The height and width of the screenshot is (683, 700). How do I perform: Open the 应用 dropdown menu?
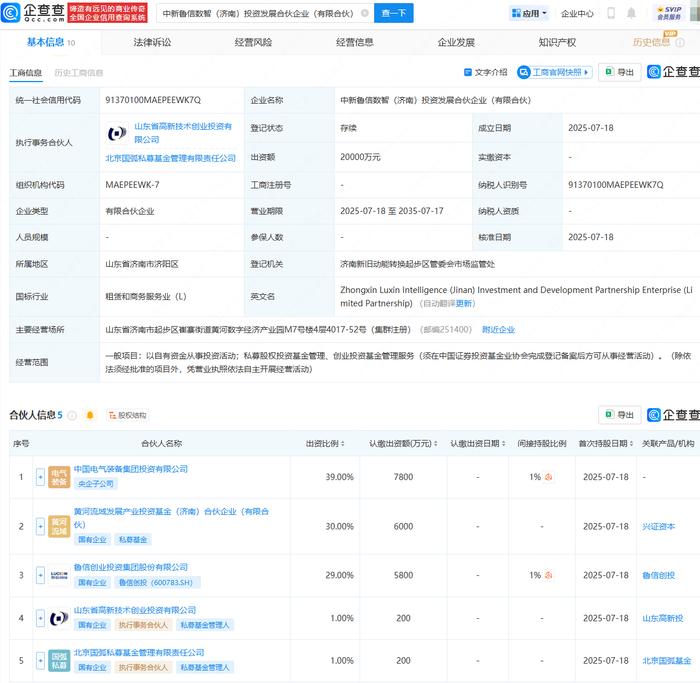(529, 13)
